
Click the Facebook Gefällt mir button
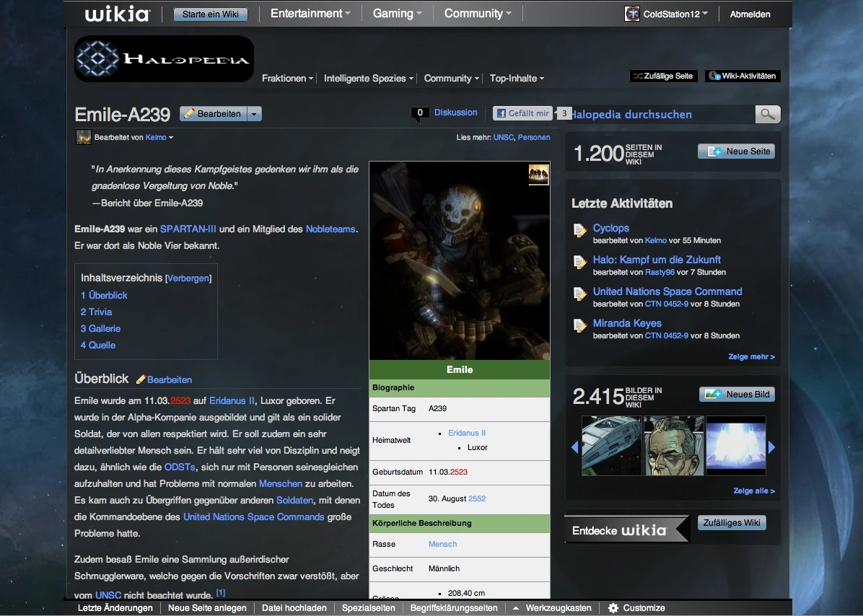(523, 113)
